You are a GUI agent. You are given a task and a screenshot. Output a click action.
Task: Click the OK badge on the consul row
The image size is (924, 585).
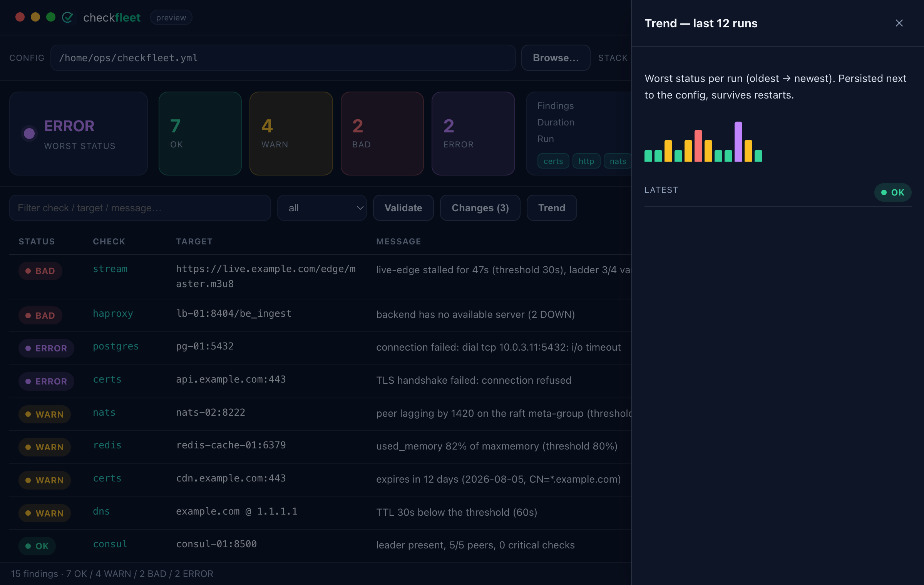pos(37,546)
